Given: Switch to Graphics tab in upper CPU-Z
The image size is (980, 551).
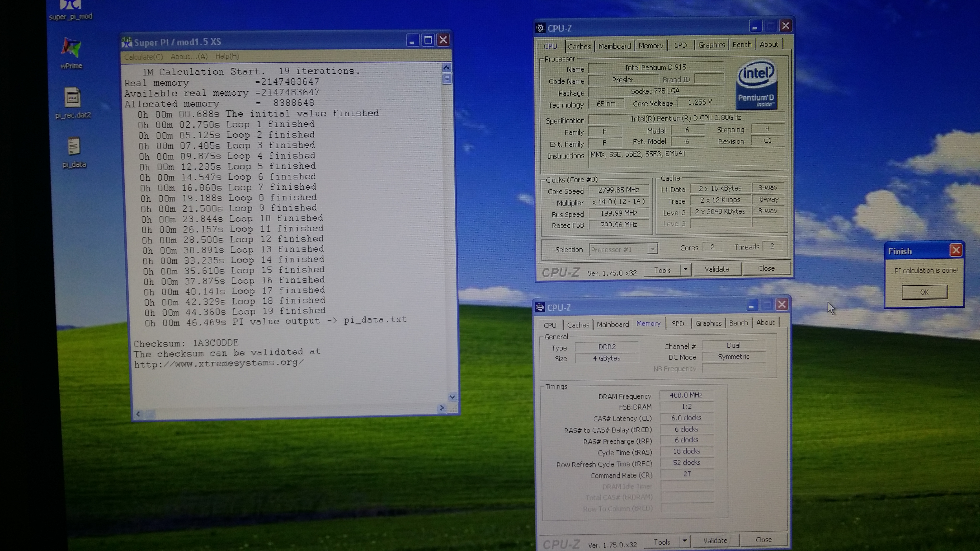Looking at the screenshot, I should pos(711,45).
